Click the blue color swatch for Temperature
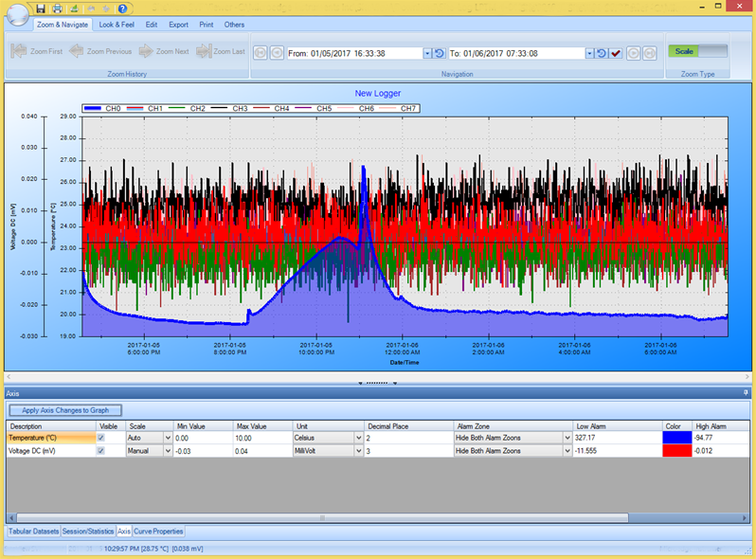Viewport: 756px width, 559px height. pos(677,439)
